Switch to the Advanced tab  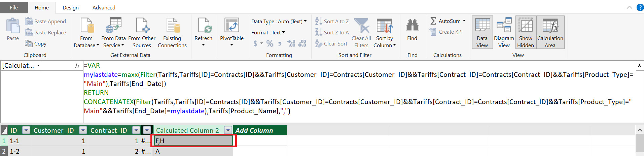click(104, 7)
